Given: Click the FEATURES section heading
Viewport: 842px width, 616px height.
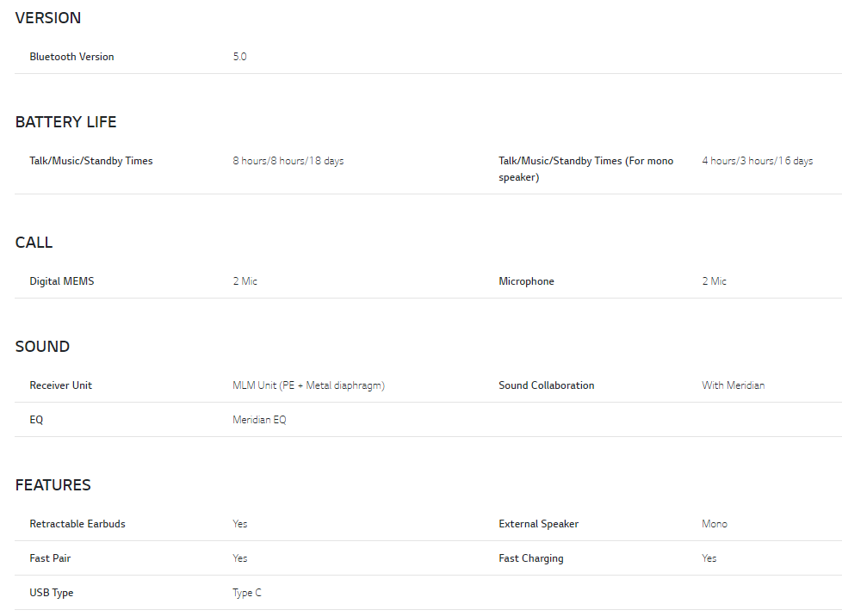Looking at the screenshot, I should [53, 485].
